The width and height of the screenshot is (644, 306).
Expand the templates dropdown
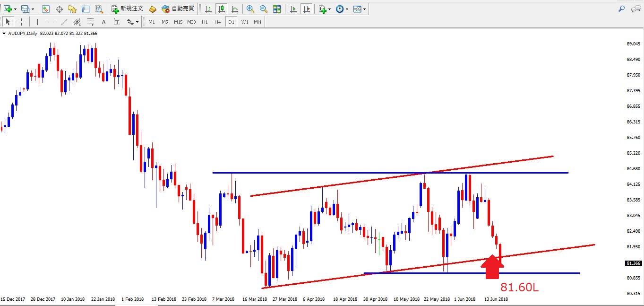pos(364,9)
